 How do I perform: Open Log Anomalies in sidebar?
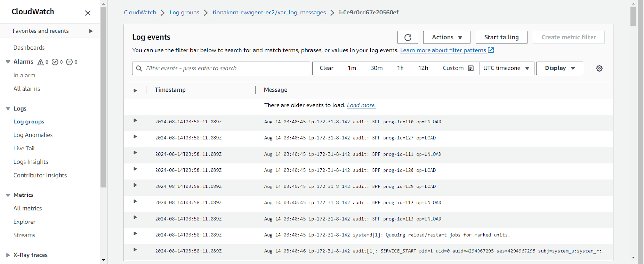pos(33,135)
